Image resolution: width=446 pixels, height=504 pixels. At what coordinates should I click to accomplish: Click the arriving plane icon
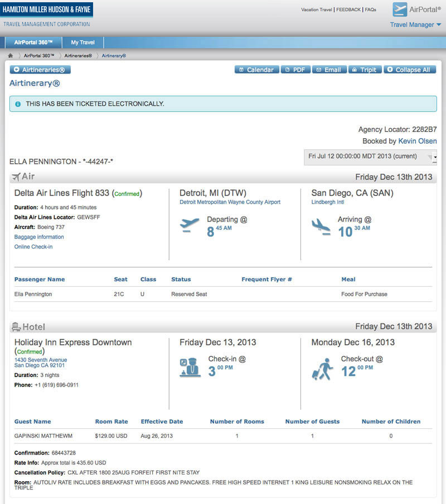pyautogui.click(x=321, y=227)
